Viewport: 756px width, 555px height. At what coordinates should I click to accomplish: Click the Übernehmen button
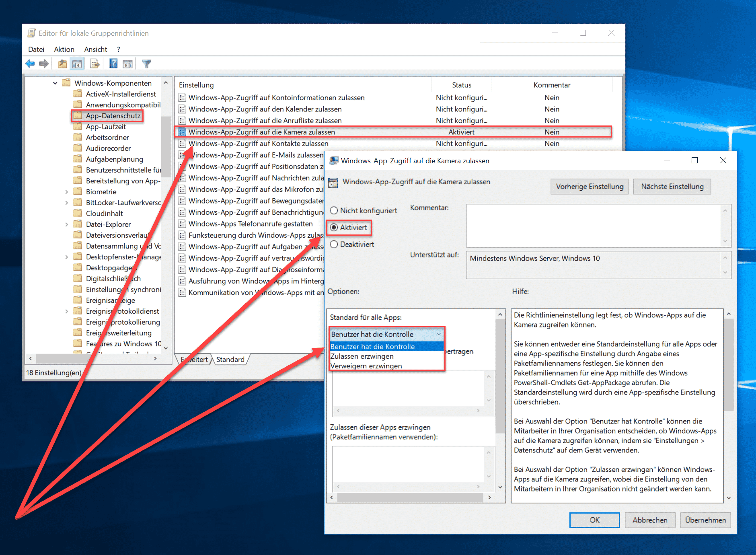tap(705, 520)
